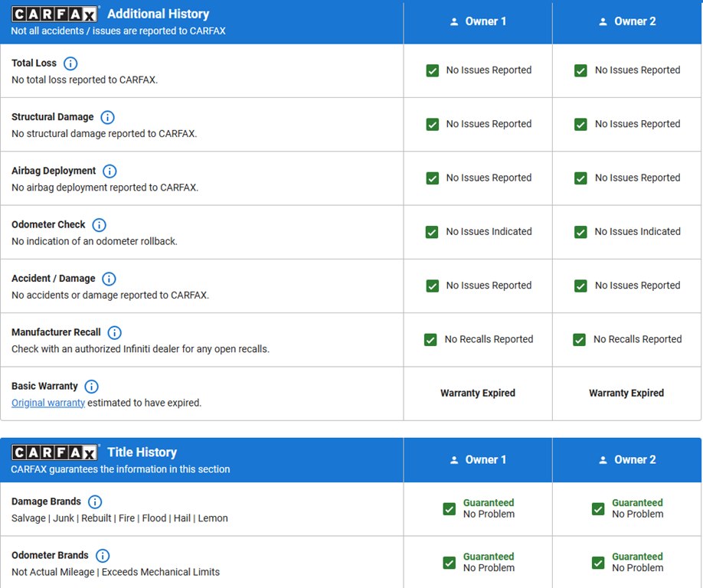703x588 pixels.
Task: Click the Additional History heading
Action: (x=159, y=14)
